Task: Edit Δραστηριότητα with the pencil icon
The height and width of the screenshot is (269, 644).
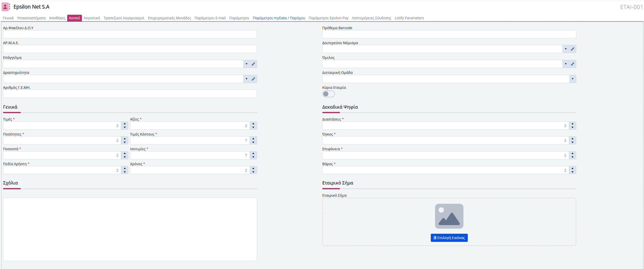Action: pyautogui.click(x=253, y=79)
